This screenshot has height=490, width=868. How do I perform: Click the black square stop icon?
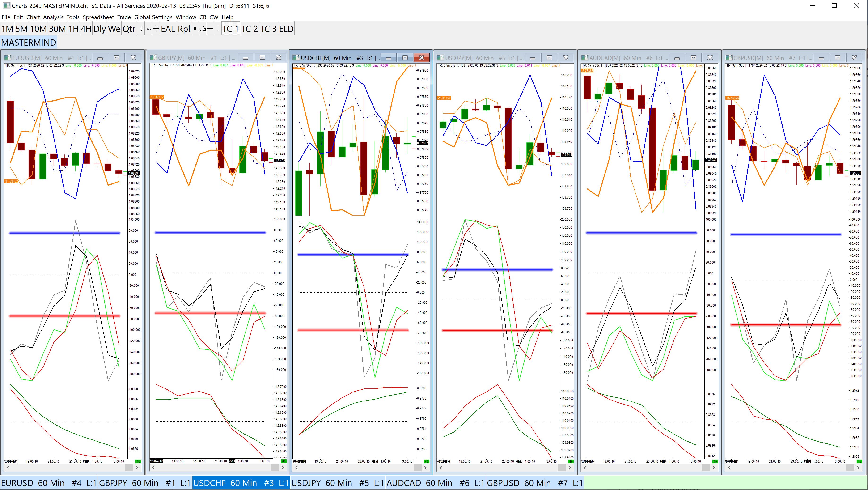tap(195, 29)
